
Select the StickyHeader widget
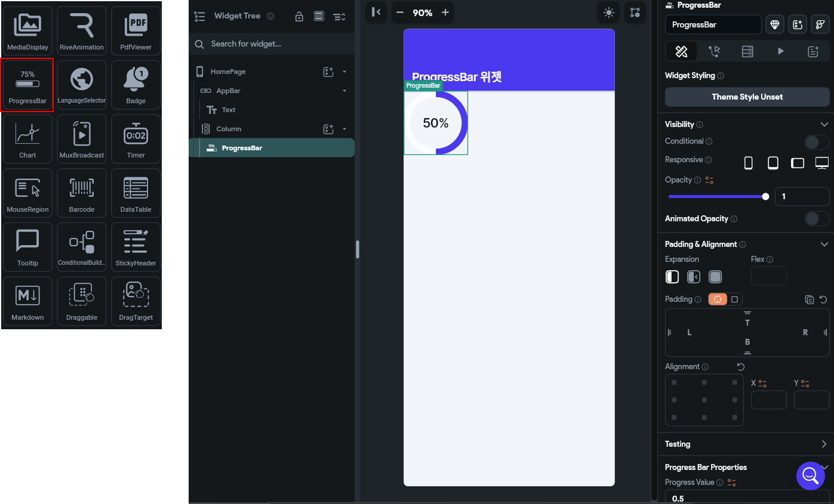click(136, 247)
